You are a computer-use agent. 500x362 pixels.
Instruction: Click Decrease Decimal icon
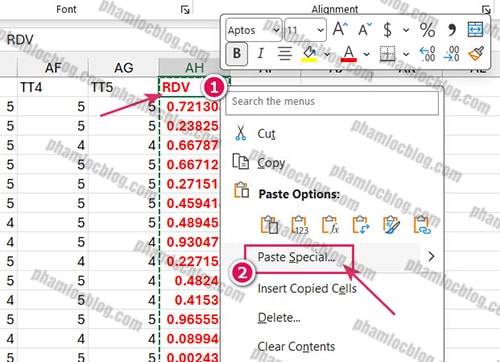tap(452, 53)
